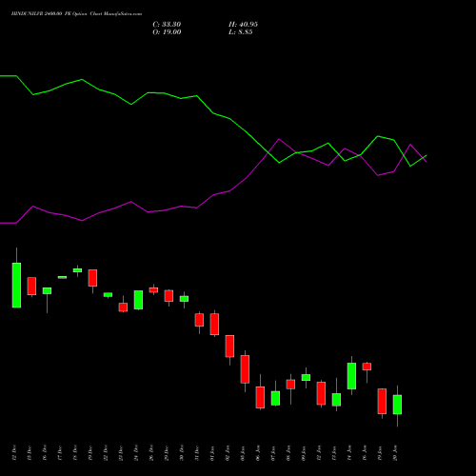Click the red candle above 19 Dec
Viewport: 476px width, 476px height.
92,278
